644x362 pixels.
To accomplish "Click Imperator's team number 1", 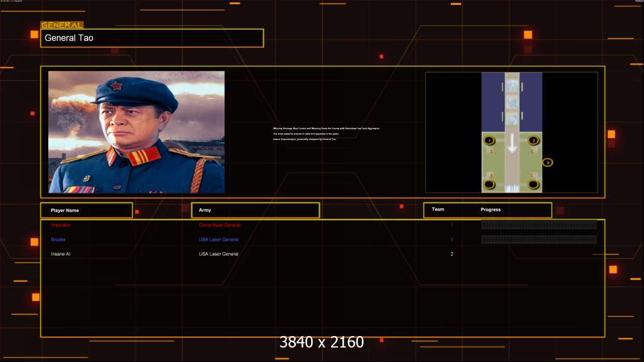I will [x=452, y=225].
